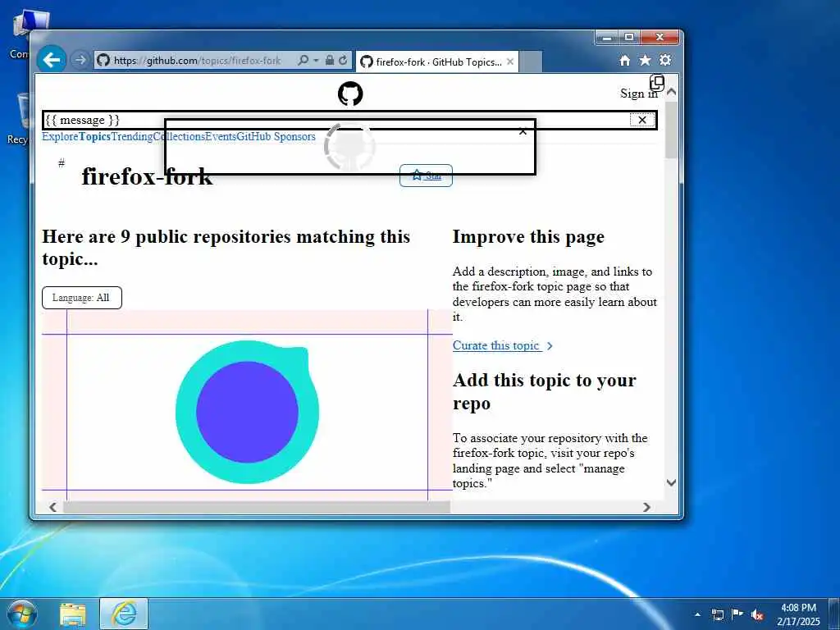Click the GitHub favicon in the address bar

103,60
